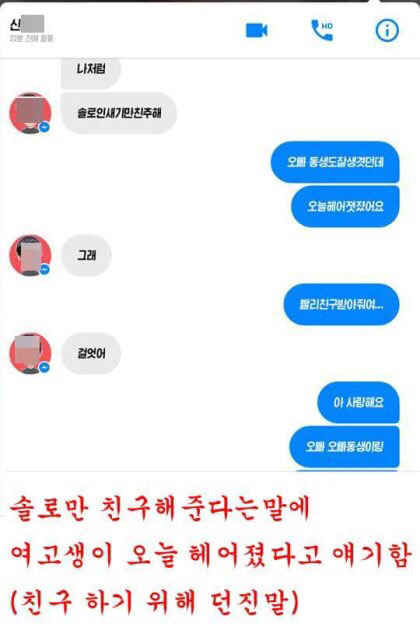The image size is (420, 630).
Task: Open profile picture beside 걸엇어 message
Action: pos(31,354)
